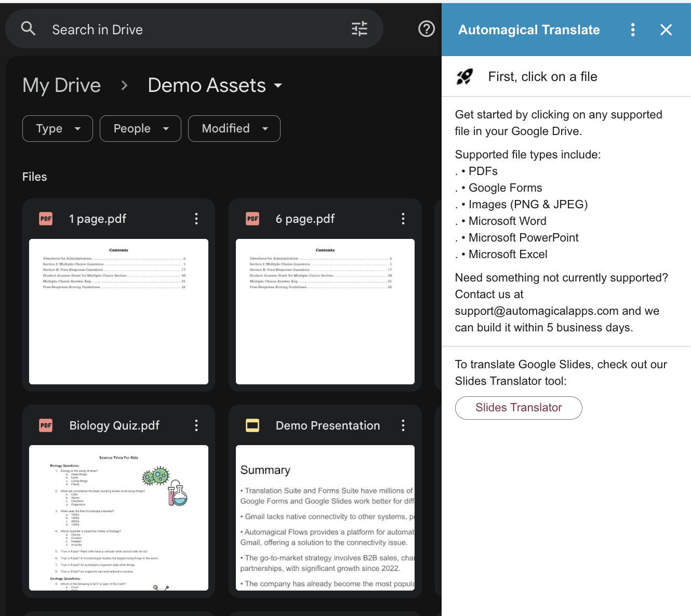Viewport: 691px width, 616px height.
Task: Click the search magnifier icon in Drive
Action: point(29,29)
